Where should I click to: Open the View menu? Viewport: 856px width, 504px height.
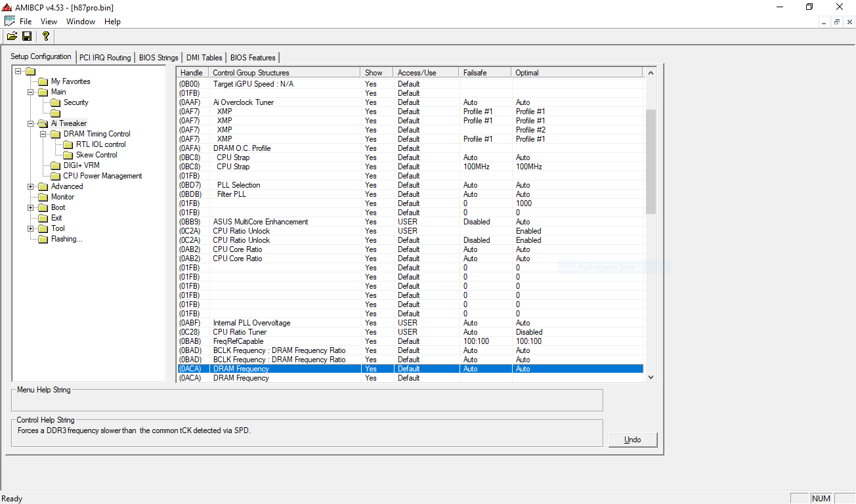[49, 22]
